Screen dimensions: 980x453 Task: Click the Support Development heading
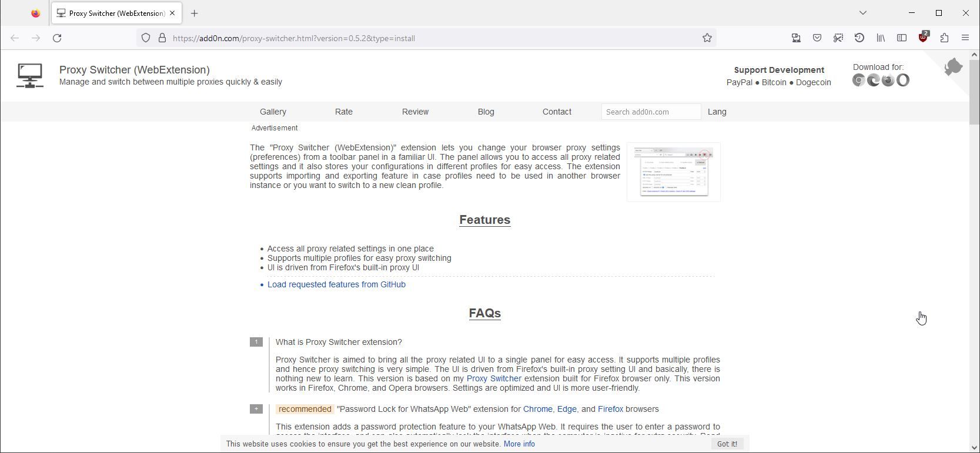(779, 70)
